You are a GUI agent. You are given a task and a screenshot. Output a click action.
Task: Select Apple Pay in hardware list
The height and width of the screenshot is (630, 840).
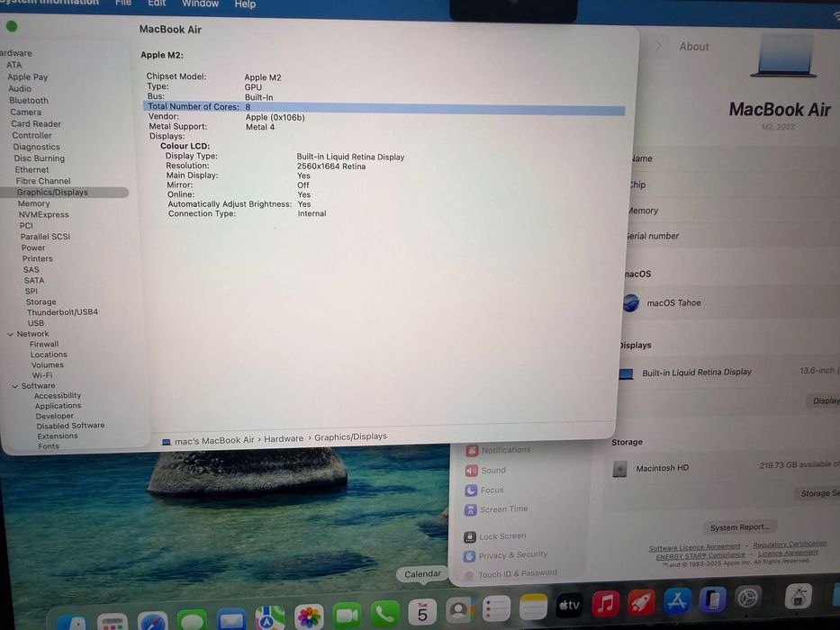(27, 76)
